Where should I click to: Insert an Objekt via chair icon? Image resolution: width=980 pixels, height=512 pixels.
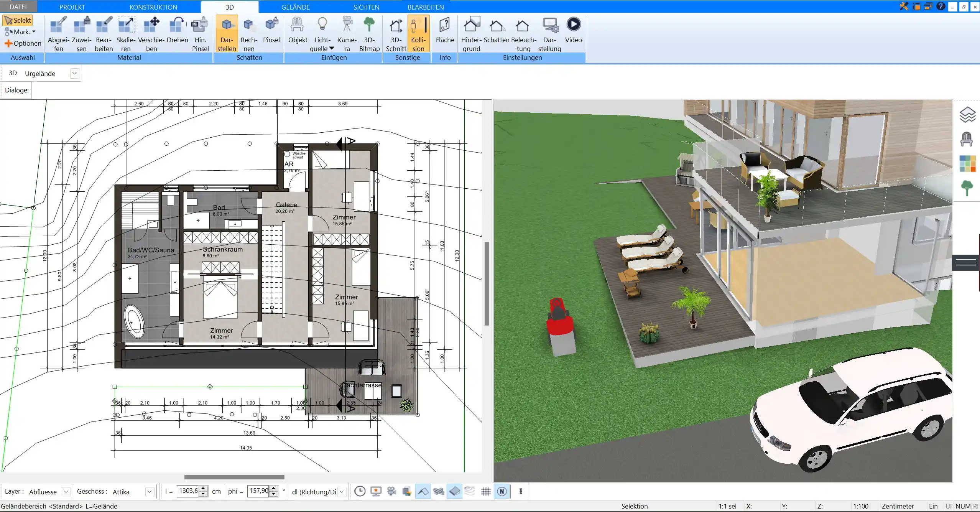(x=298, y=30)
